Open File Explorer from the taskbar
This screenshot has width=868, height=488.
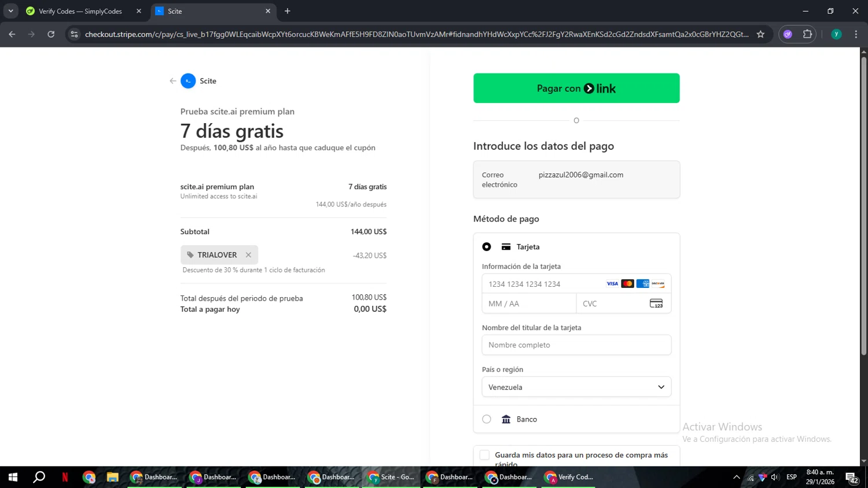click(112, 477)
